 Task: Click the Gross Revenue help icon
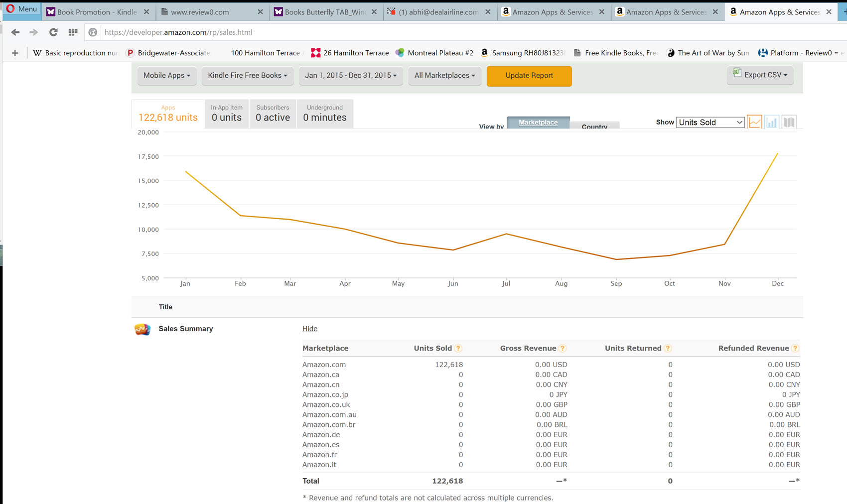click(563, 349)
